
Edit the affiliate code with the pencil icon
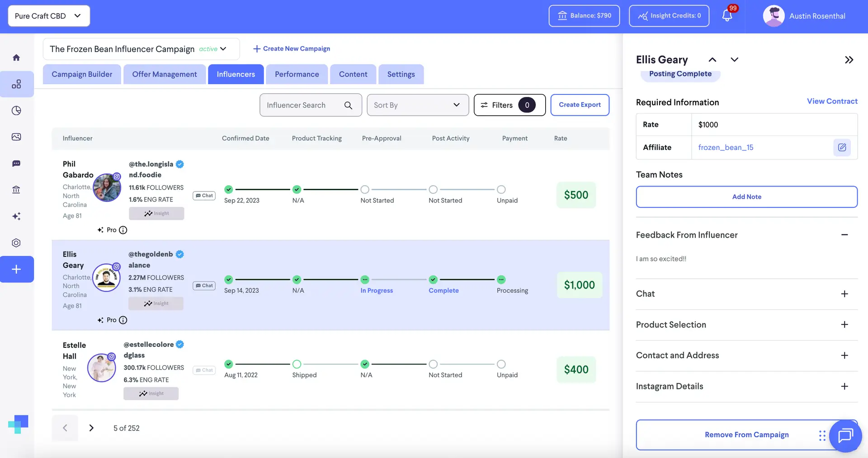click(x=842, y=147)
